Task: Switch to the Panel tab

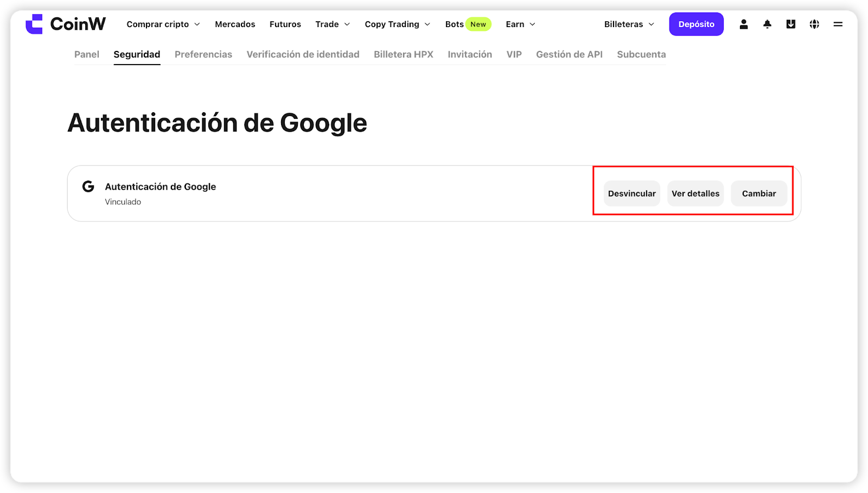Action: 87,54
